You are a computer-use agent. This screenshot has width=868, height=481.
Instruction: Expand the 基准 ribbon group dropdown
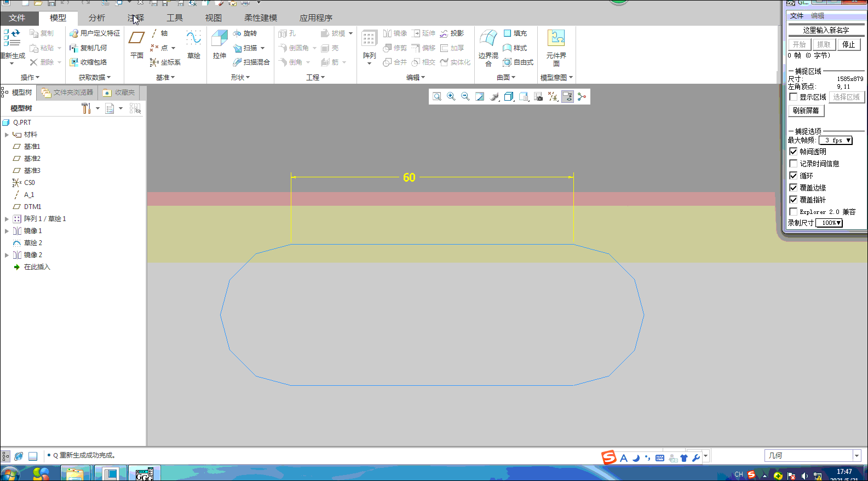click(x=165, y=78)
